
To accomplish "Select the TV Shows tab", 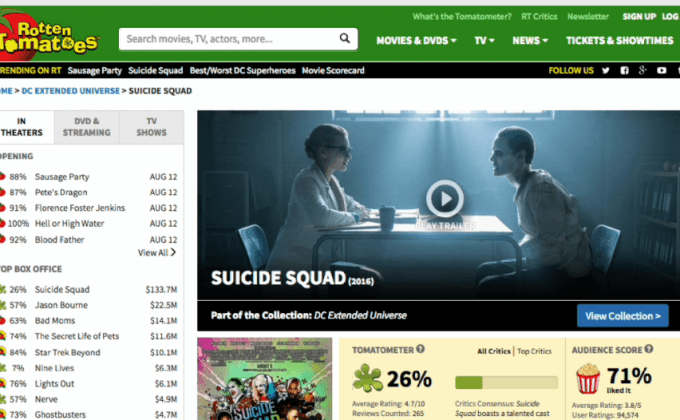I will [151, 127].
